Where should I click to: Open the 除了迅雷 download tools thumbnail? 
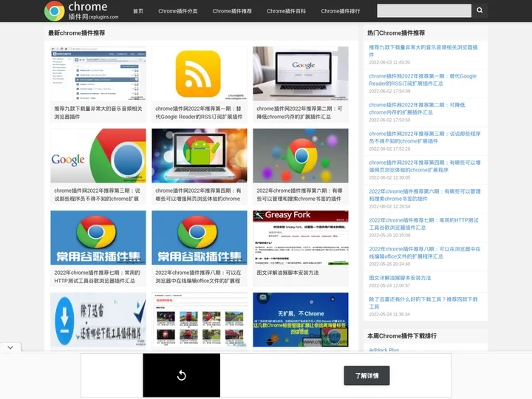(x=98, y=320)
